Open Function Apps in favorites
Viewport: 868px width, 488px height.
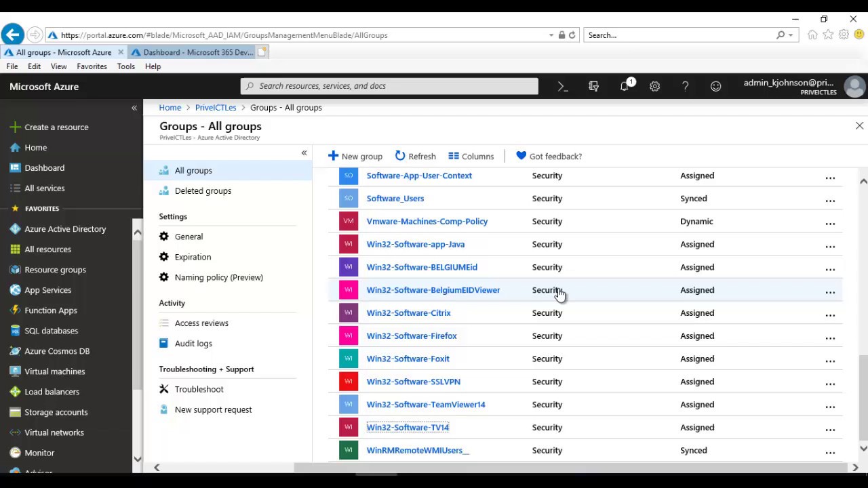coord(50,310)
